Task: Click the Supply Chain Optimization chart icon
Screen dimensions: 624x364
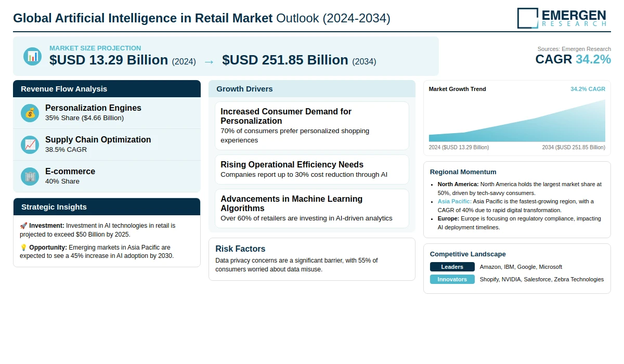Action: [x=30, y=145]
